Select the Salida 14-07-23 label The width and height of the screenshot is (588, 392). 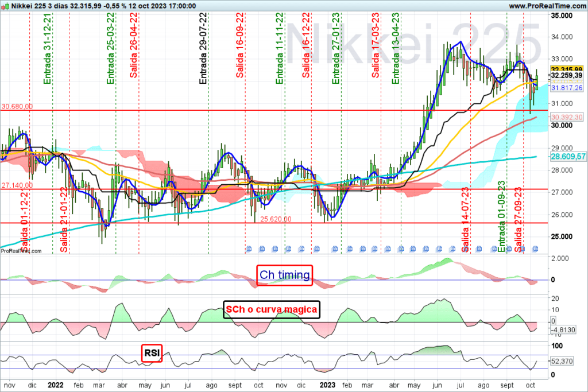(465, 220)
